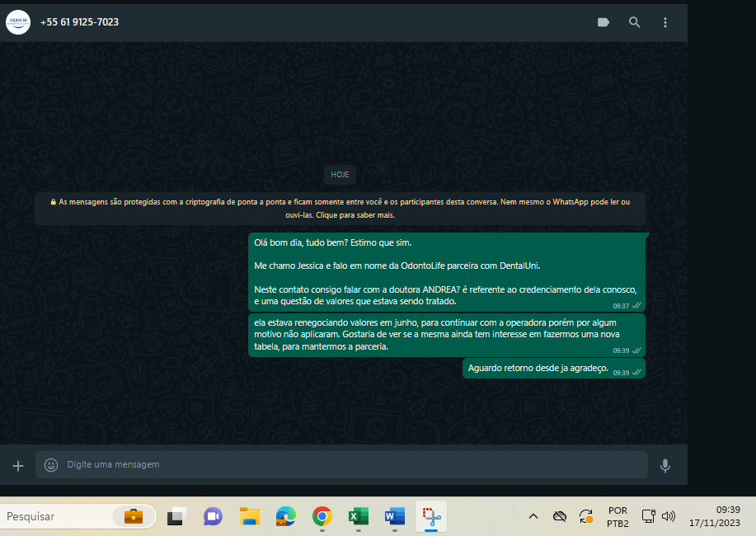Screen dimensions: 756x536
Task: Click the 09:39 time on 'tabela' message
Action: pos(621,350)
